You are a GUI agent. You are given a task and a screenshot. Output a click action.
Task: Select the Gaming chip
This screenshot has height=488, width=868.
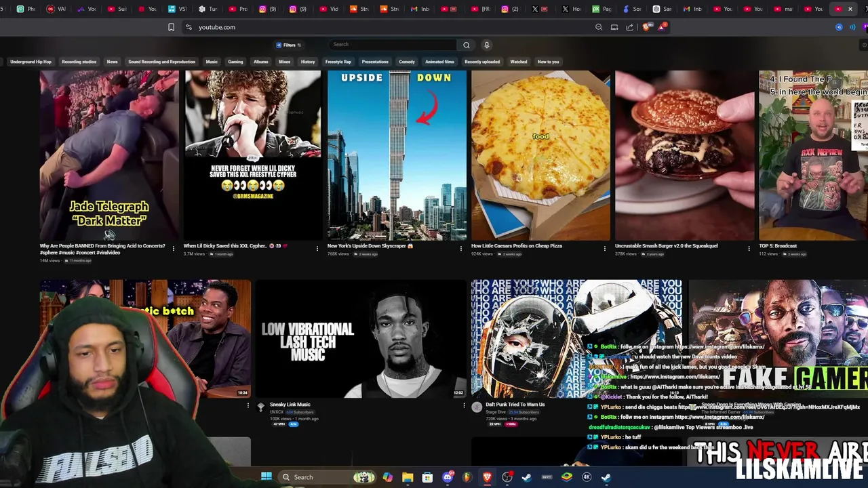[235, 62]
